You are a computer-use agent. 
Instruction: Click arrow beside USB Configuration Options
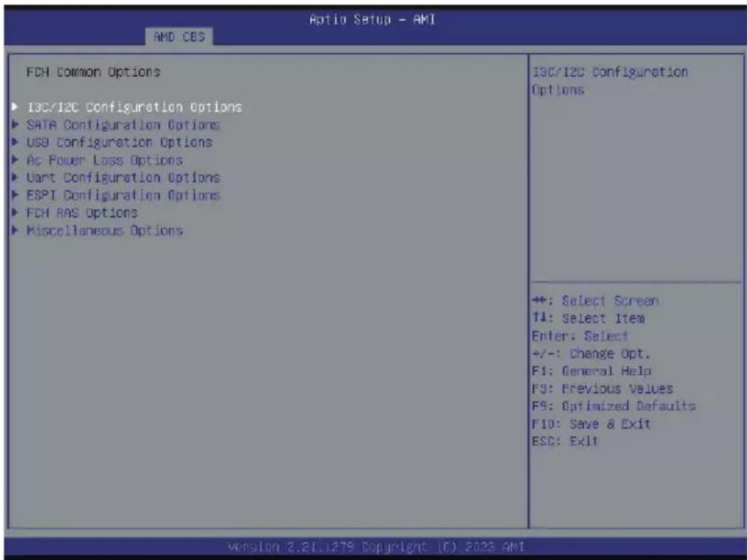click(x=15, y=142)
